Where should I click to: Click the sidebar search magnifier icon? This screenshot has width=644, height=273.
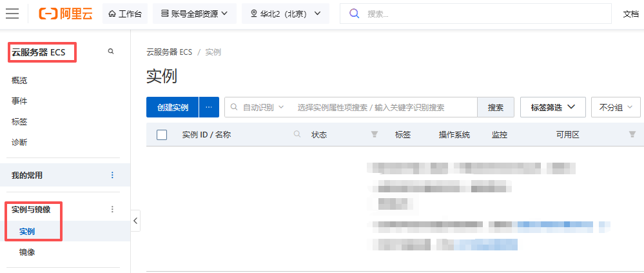[x=110, y=52]
